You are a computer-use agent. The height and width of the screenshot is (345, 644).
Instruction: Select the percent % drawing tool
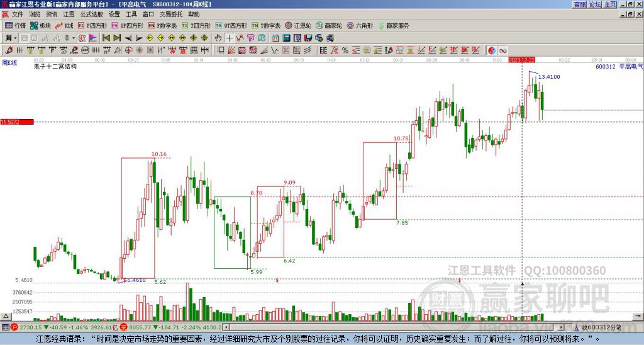point(345,50)
